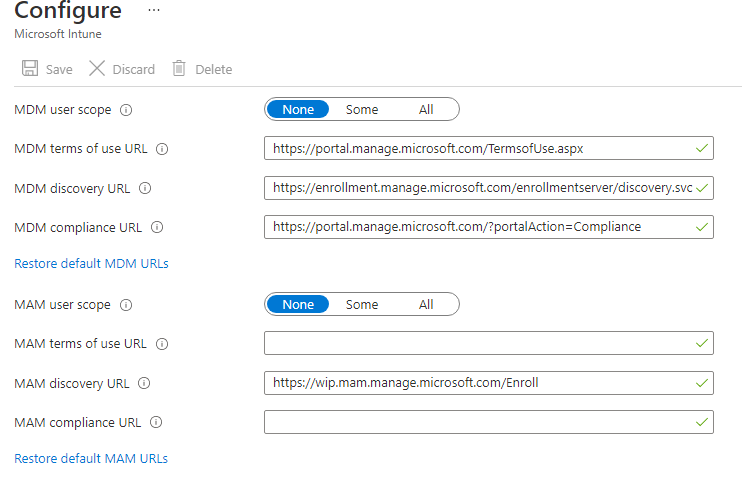Click the checkmark in MDM terms of use field

(702, 149)
